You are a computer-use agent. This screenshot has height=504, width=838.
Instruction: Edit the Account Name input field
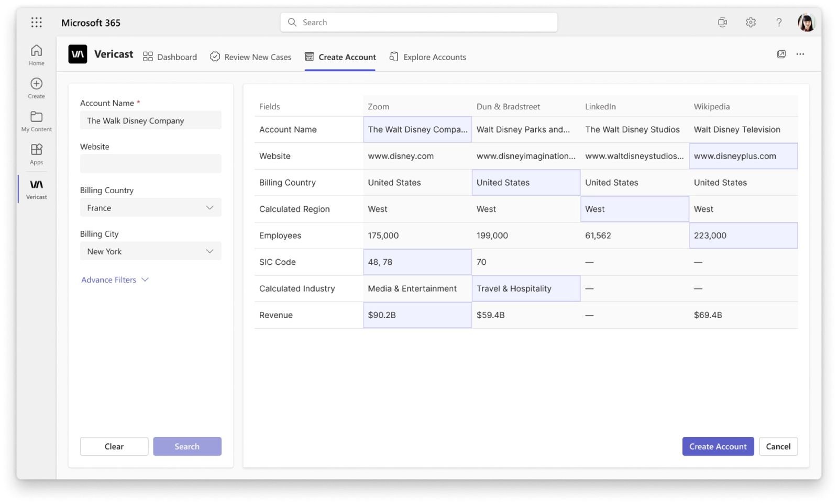(151, 120)
